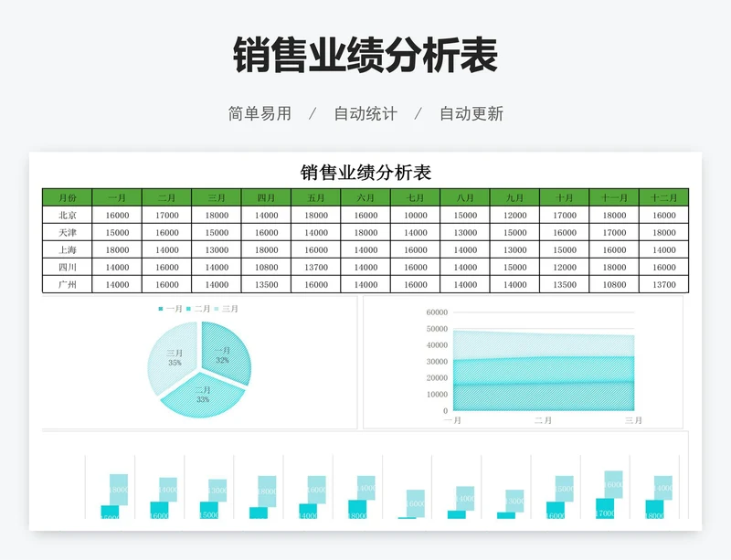Select the 月份 header cell
Viewport: 731px width, 560px height.
[x=67, y=197]
